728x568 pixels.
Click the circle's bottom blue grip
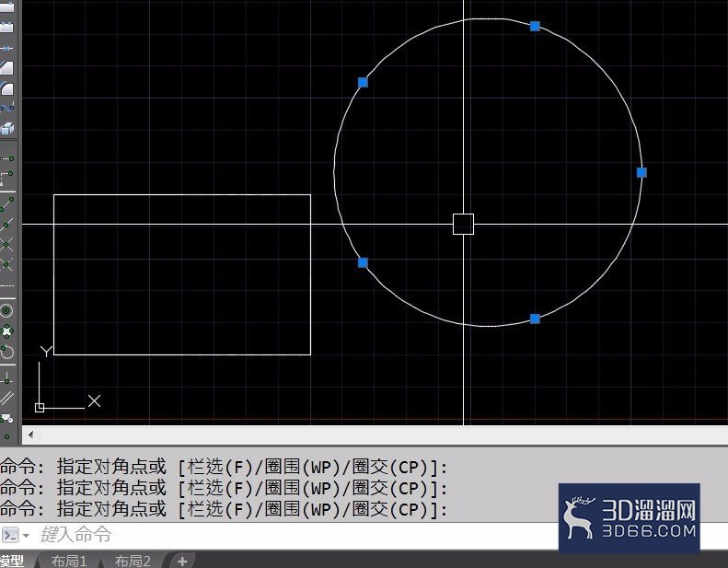click(535, 319)
